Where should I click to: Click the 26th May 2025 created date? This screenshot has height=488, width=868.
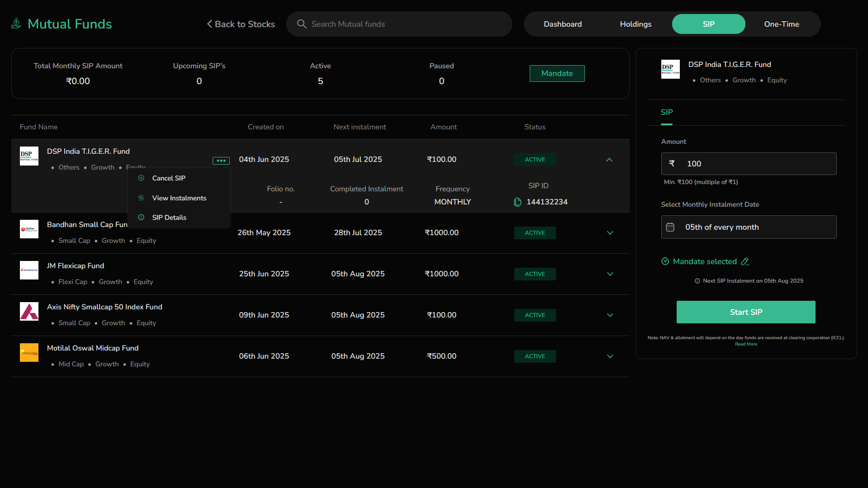(x=264, y=233)
